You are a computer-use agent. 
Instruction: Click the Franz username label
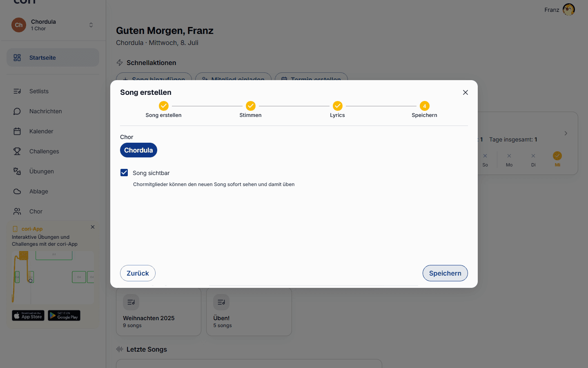[552, 10]
